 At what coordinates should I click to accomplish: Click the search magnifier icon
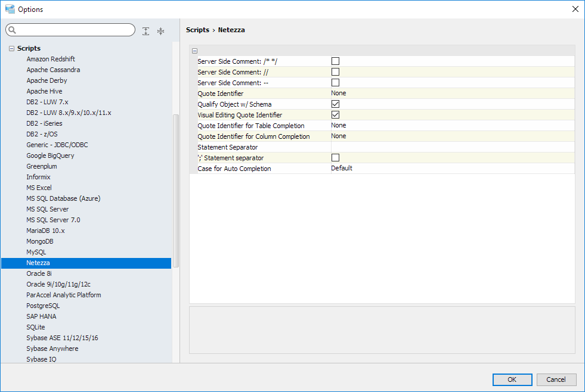click(x=12, y=30)
